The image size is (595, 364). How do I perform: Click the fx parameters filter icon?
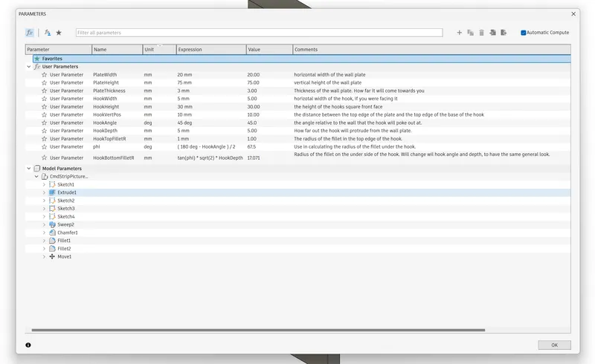(x=30, y=33)
